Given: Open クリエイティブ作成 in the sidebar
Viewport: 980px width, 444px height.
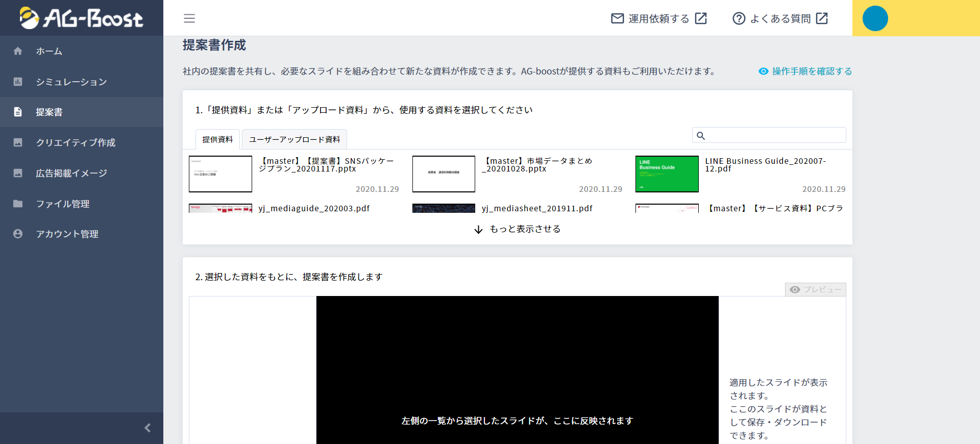Looking at the screenshot, I should tap(75, 142).
